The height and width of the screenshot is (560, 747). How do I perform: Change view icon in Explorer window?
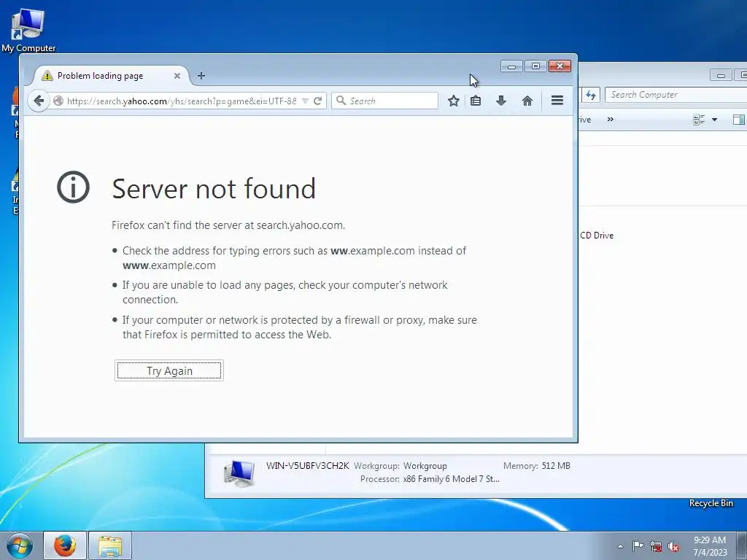[699, 119]
